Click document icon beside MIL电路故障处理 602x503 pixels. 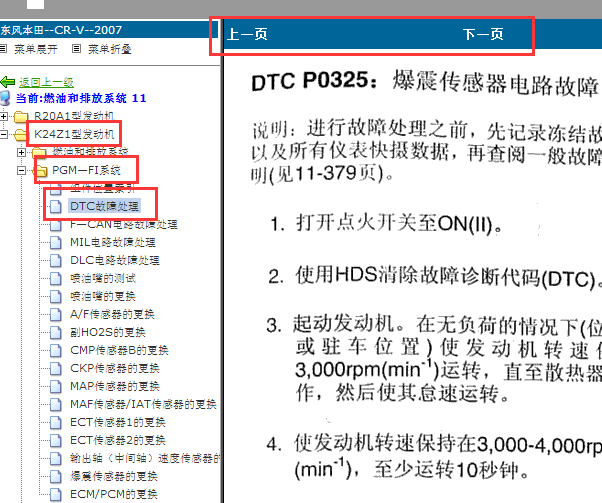[56, 243]
